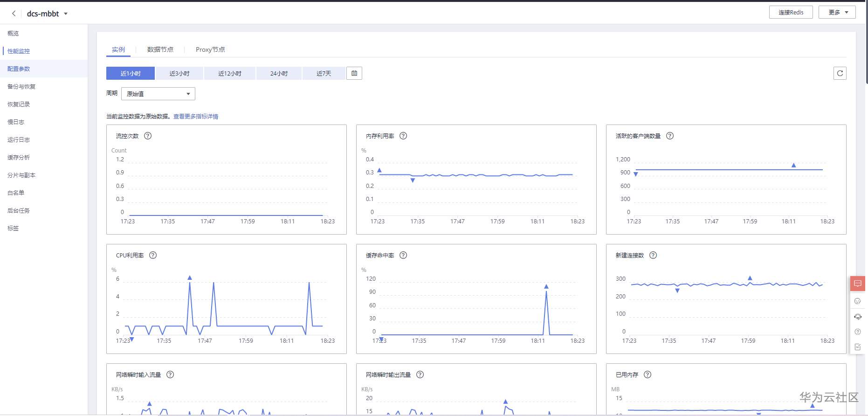The width and height of the screenshot is (868, 416).
Task: Open the red feedback chat icon
Action: point(858,284)
